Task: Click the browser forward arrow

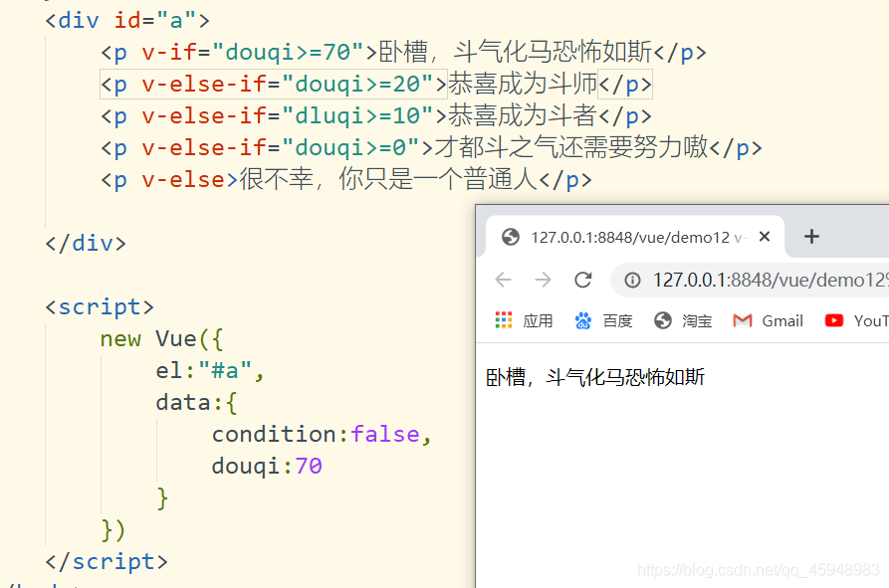Action: point(543,280)
